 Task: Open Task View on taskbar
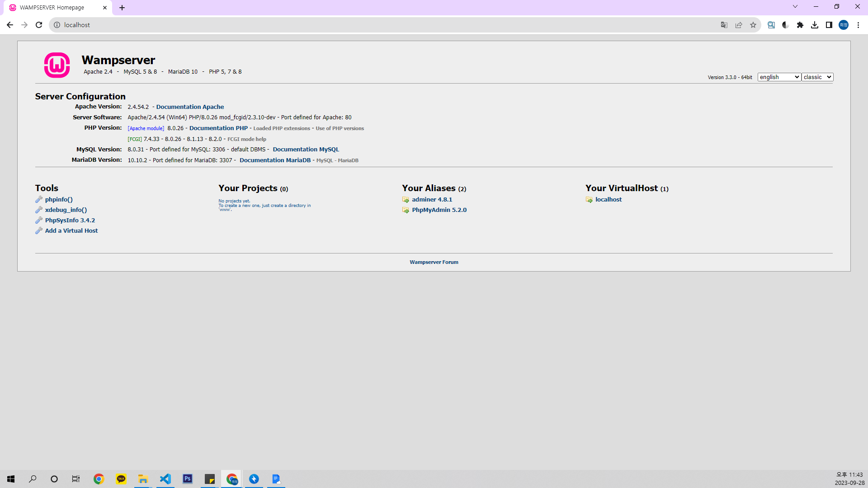[76, 479]
